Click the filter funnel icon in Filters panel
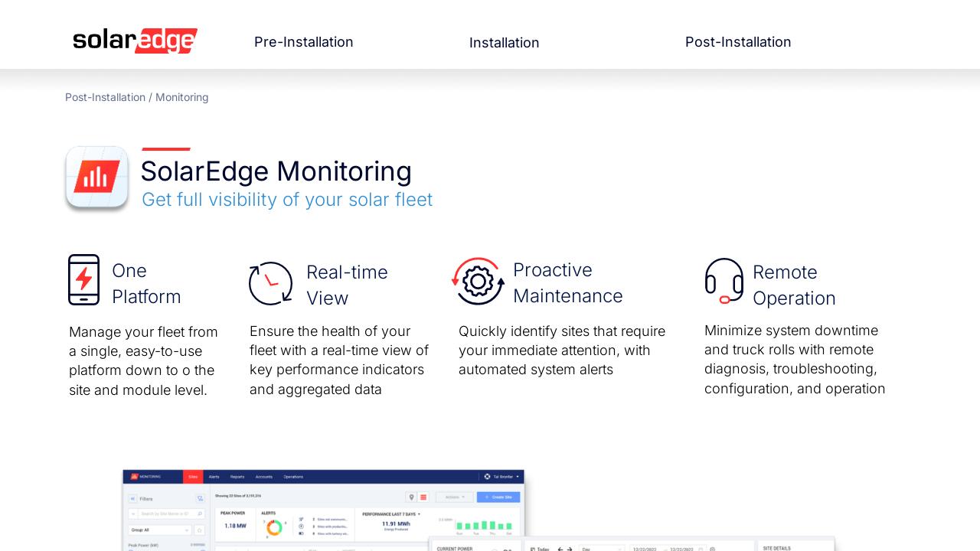 click(x=200, y=498)
